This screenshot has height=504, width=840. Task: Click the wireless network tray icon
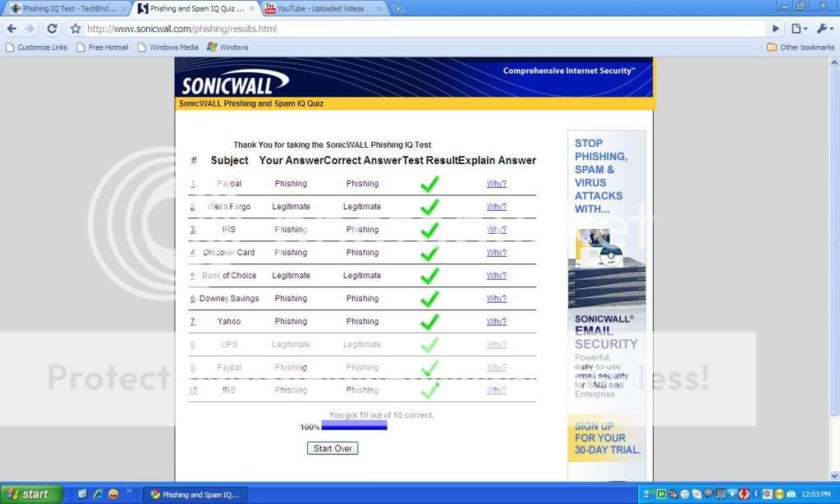pos(650,494)
